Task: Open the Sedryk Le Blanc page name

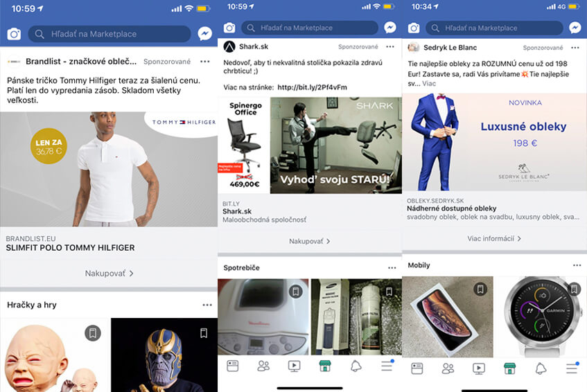Action: (450, 48)
